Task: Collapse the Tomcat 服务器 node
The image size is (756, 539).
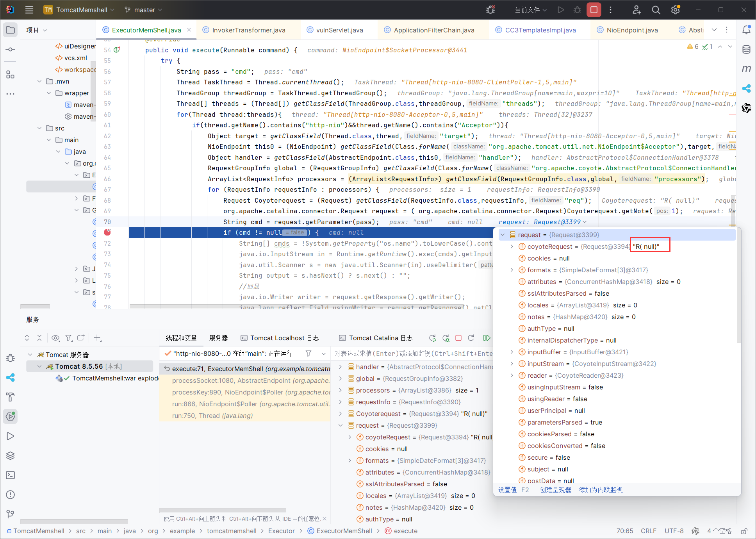Action: (30, 355)
